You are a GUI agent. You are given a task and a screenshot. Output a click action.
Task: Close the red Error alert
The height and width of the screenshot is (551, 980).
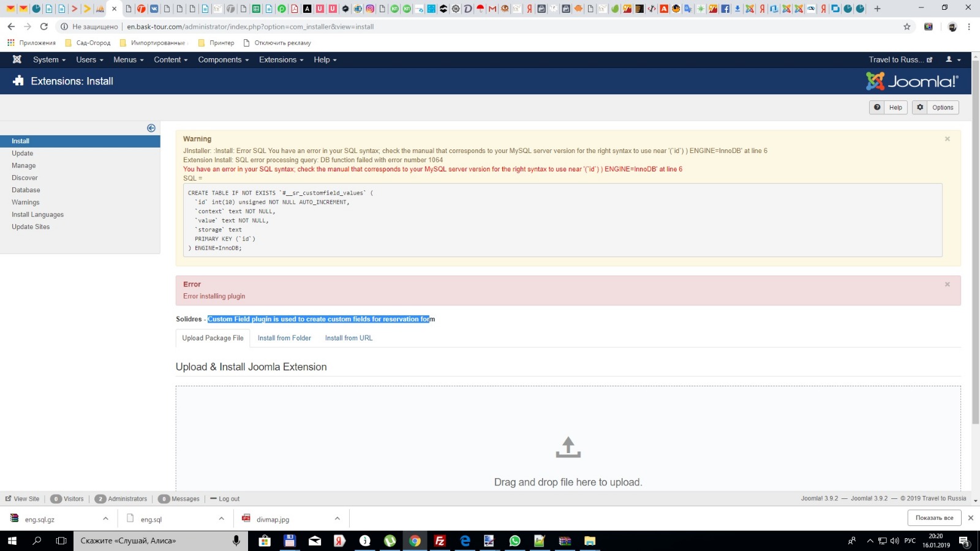(x=947, y=284)
